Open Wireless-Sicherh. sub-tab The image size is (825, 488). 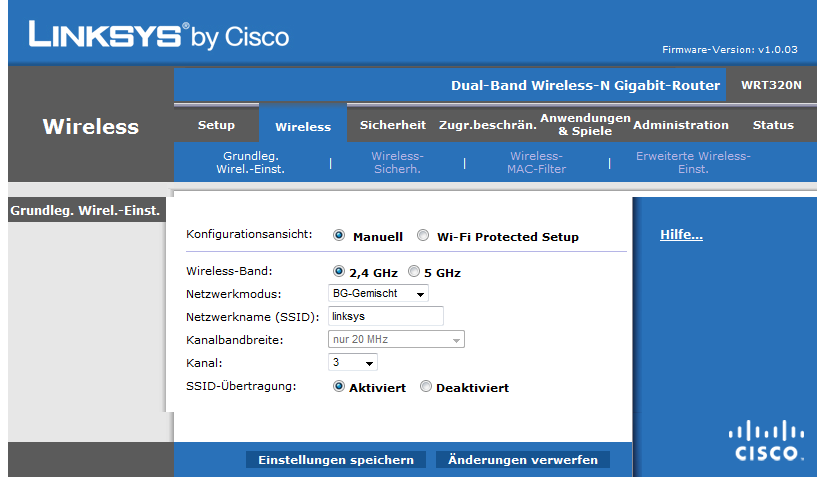point(397,163)
